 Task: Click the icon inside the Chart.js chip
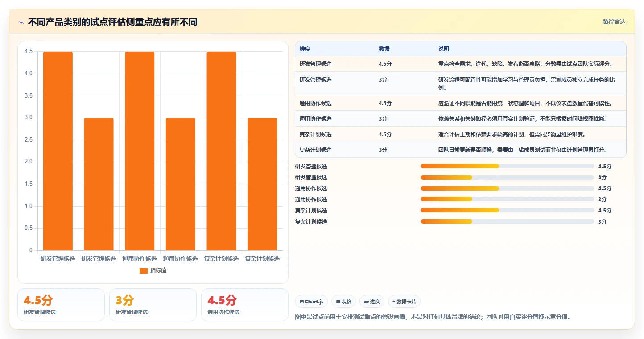(x=302, y=302)
